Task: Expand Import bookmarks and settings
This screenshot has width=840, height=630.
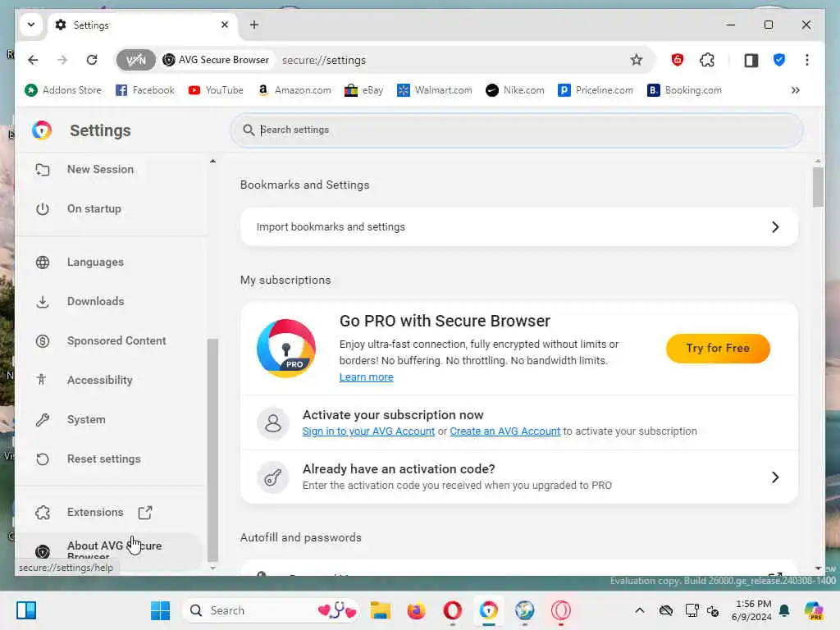Action: click(x=519, y=227)
